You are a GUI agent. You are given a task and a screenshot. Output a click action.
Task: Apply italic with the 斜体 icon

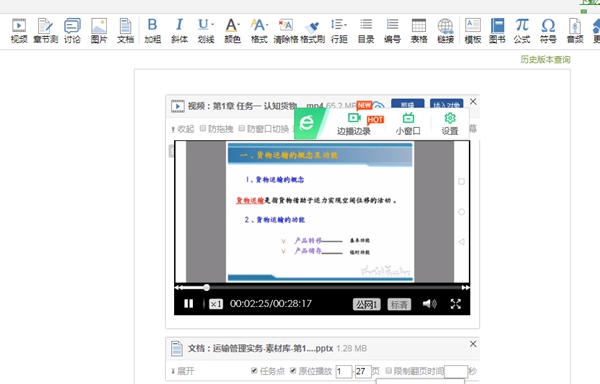[x=179, y=30]
